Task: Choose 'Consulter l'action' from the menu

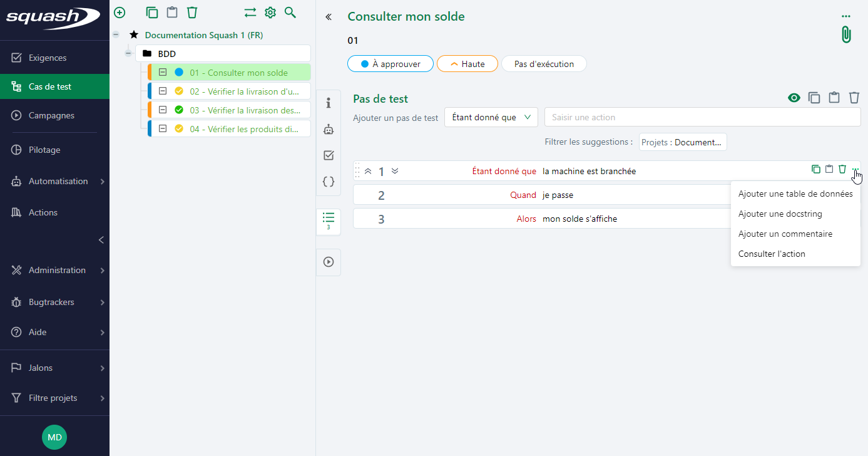Action: [772, 254]
